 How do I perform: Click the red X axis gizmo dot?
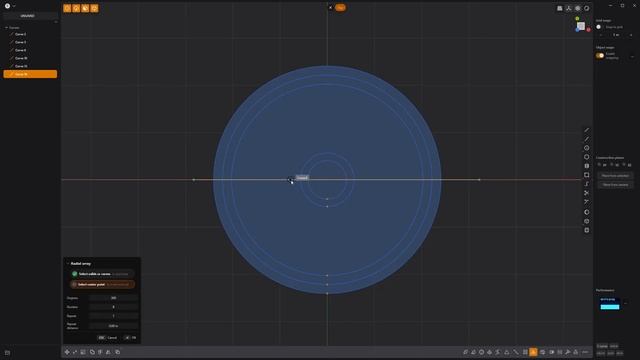tap(588, 30)
